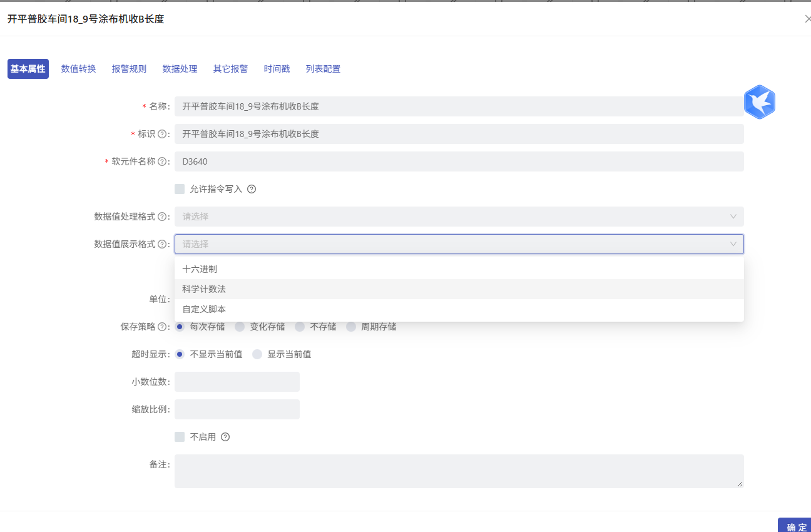Click the 名称 input field
The width and height of the screenshot is (811, 532).
[459, 106]
